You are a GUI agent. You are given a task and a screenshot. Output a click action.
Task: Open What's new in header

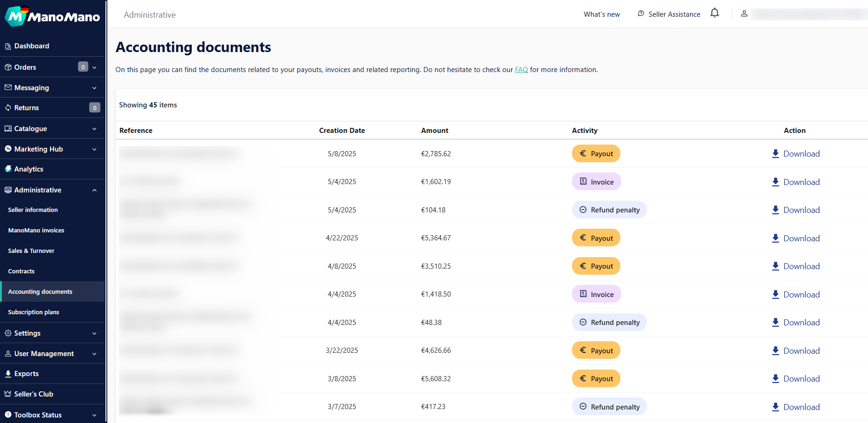click(x=601, y=14)
